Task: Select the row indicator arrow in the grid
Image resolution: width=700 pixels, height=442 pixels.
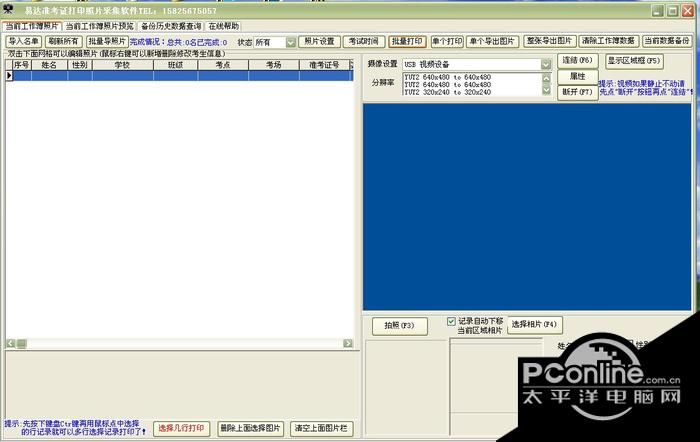Action: click(9, 76)
